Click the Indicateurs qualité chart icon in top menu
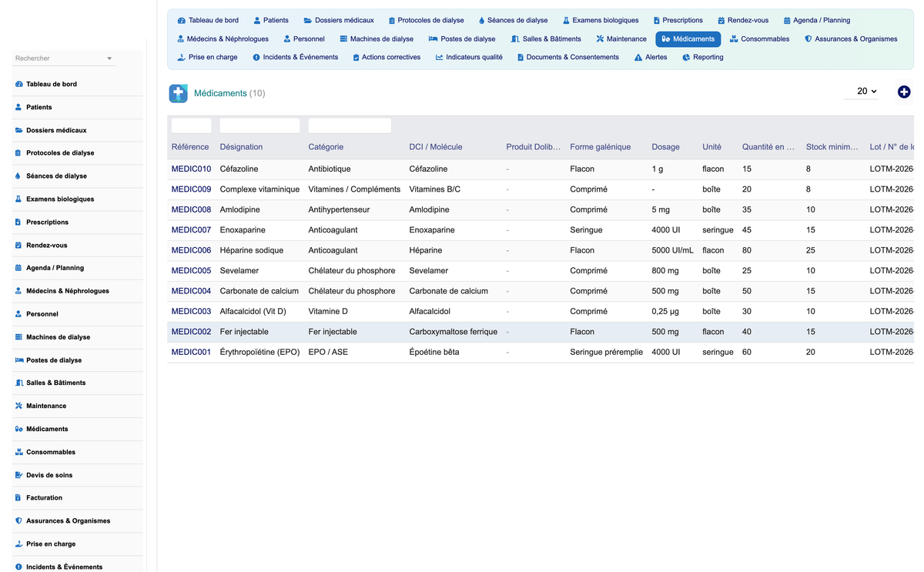924x572 pixels. (x=439, y=57)
